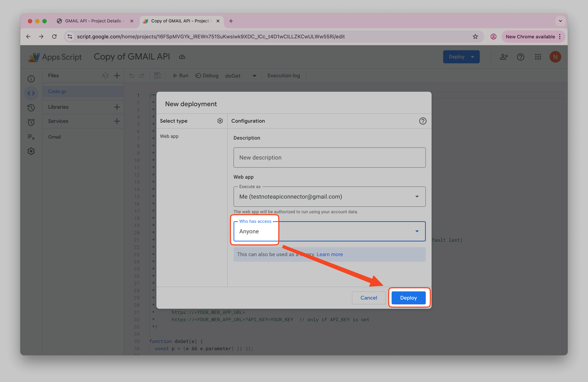This screenshot has height=382, width=588.
Task: Click the Services section label
Action: [58, 121]
